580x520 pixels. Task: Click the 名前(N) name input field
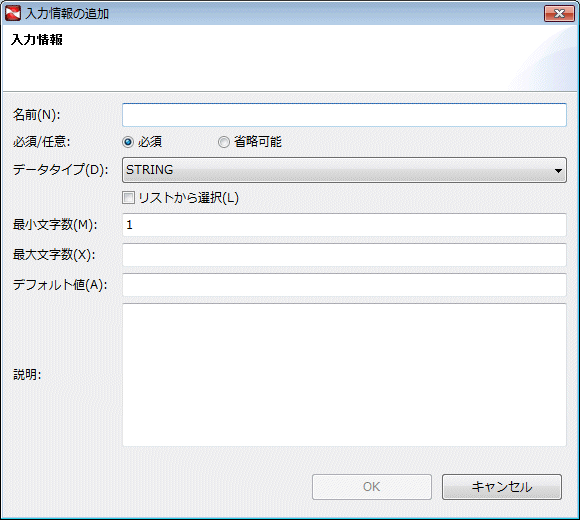[344, 115]
